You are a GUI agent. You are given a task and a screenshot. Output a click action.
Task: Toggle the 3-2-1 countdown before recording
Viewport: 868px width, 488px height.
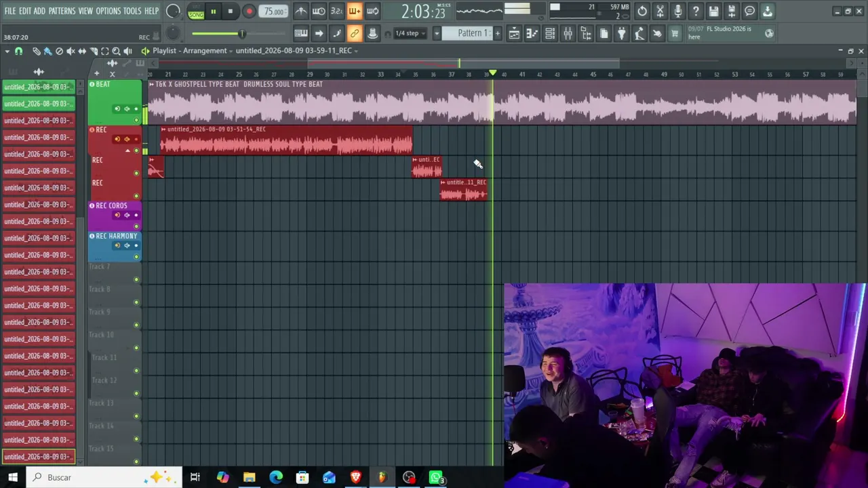click(x=336, y=11)
